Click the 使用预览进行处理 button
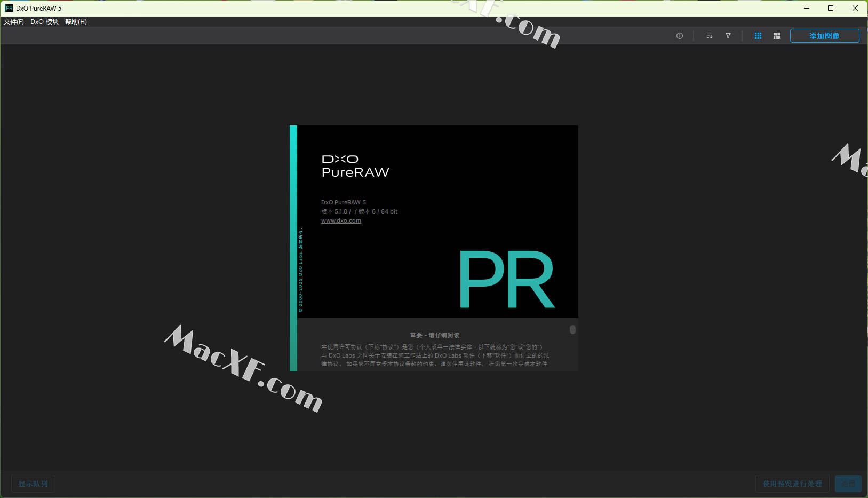Screen dimensions: 868x498 pos(792,484)
